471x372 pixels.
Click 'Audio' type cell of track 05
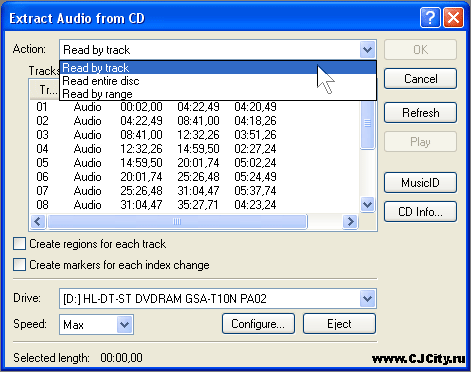(x=87, y=163)
